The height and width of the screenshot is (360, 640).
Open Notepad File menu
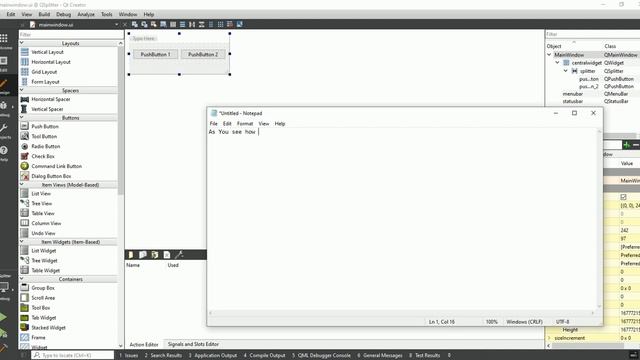click(x=213, y=123)
